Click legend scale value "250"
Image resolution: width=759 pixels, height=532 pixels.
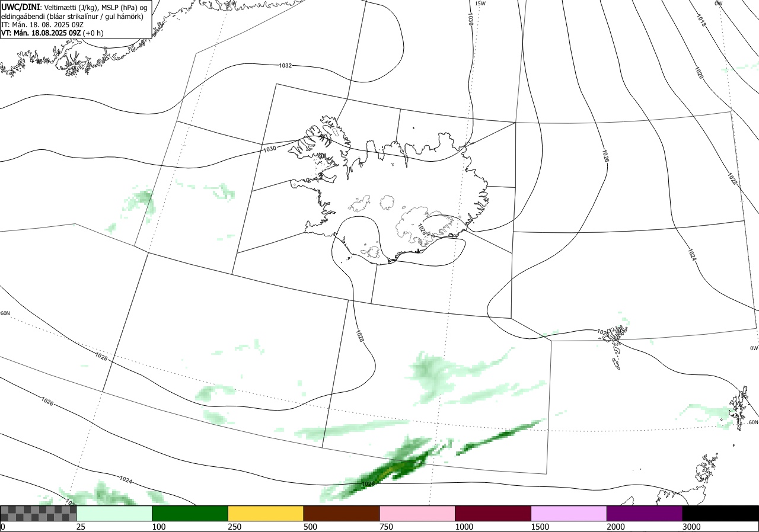[234, 527]
